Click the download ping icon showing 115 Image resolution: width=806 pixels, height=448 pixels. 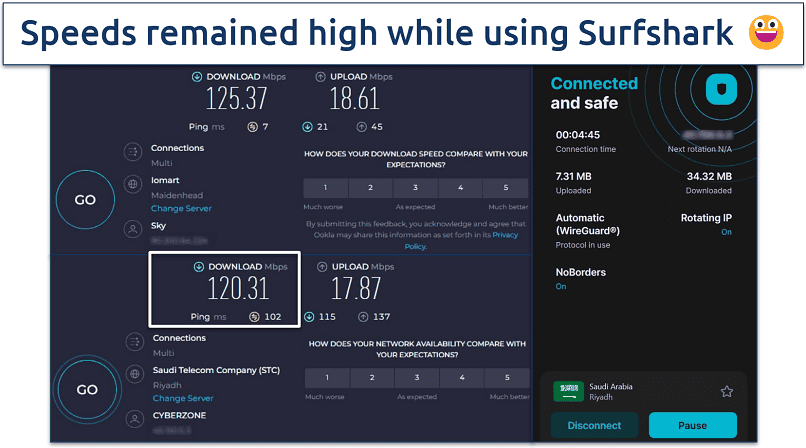309,317
